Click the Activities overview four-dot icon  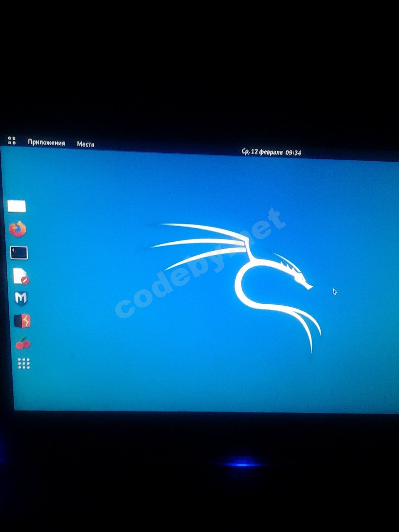[12, 141]
